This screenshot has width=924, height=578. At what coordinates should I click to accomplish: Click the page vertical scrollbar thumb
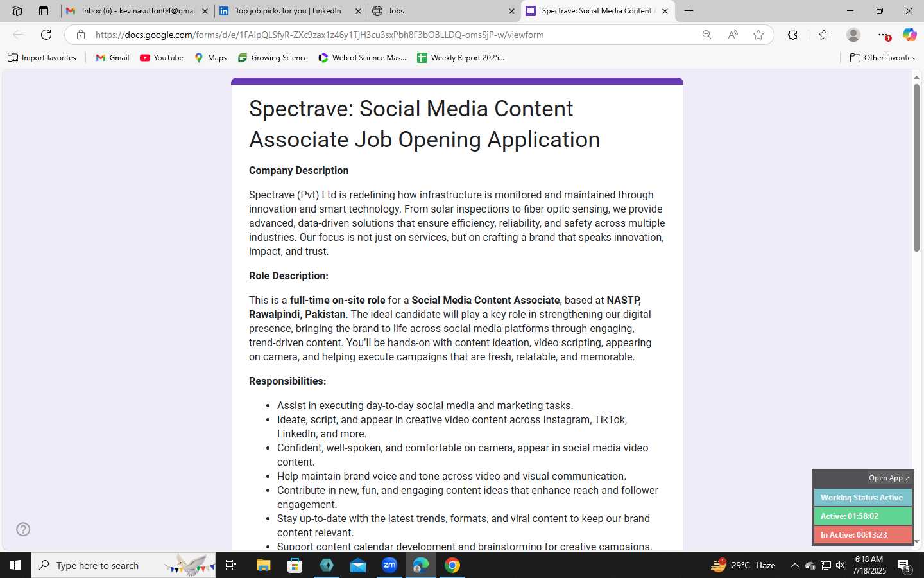[x=917, y=167]
